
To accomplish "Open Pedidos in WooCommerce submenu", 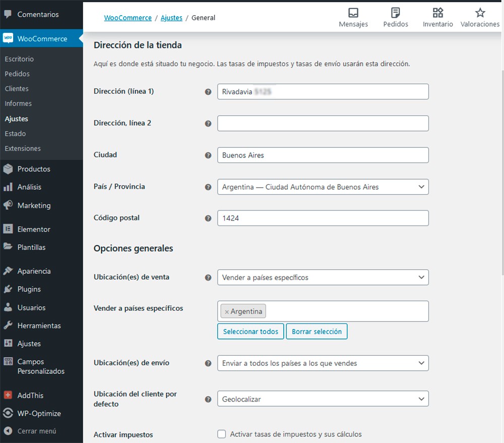I will click(x=17, y=74).
